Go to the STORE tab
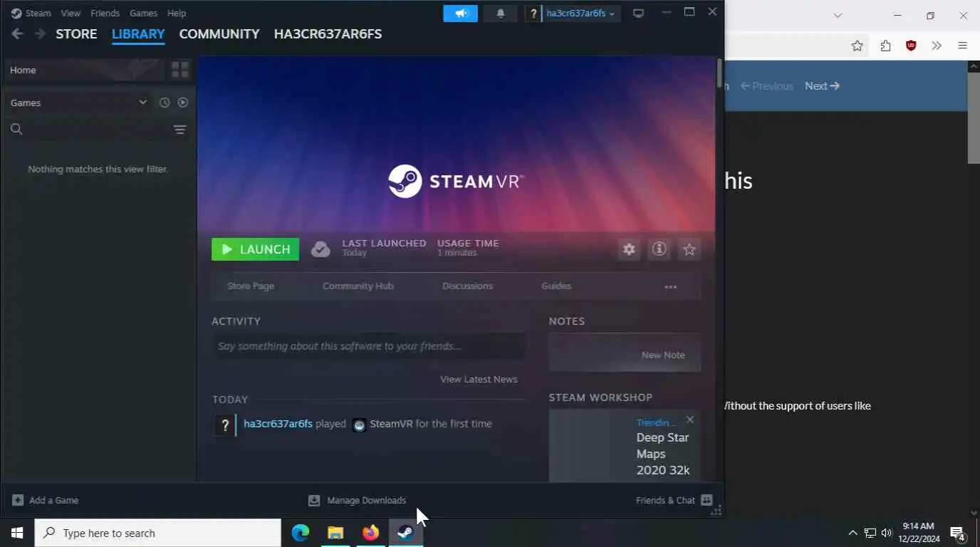 coord(76,34)
